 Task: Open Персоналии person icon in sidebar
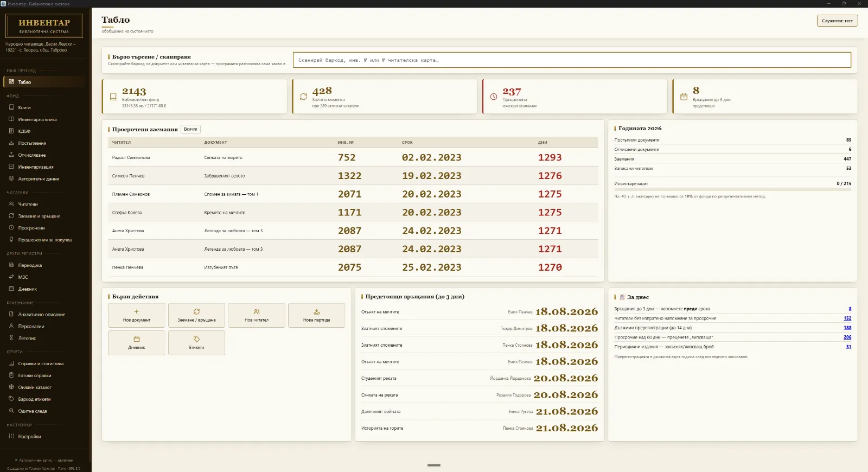(11, 326)
